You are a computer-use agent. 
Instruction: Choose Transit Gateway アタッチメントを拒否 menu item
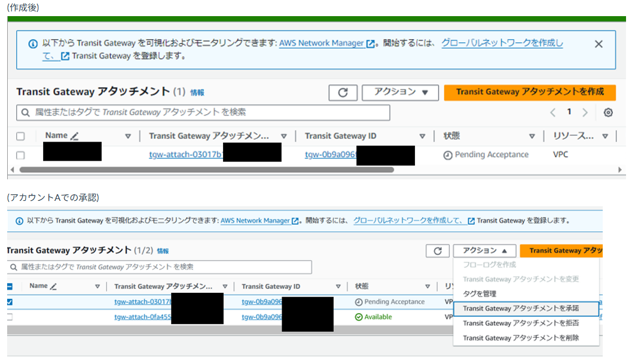point(520,323)
